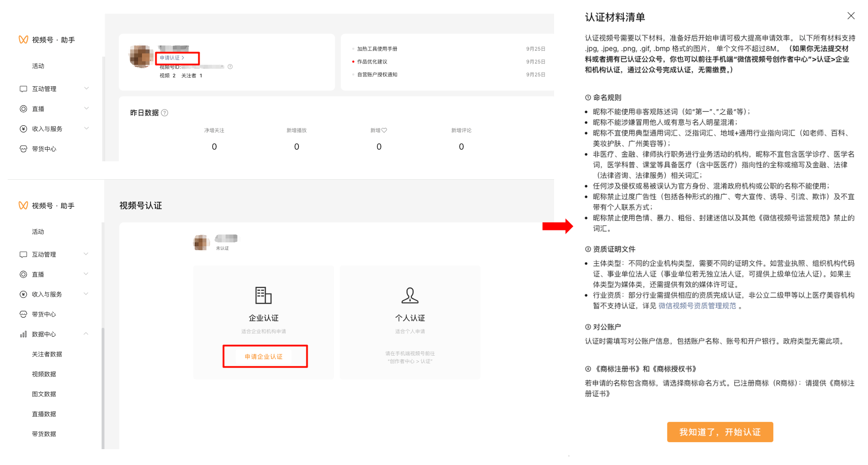Open 直播数据 submenu item

44,414
